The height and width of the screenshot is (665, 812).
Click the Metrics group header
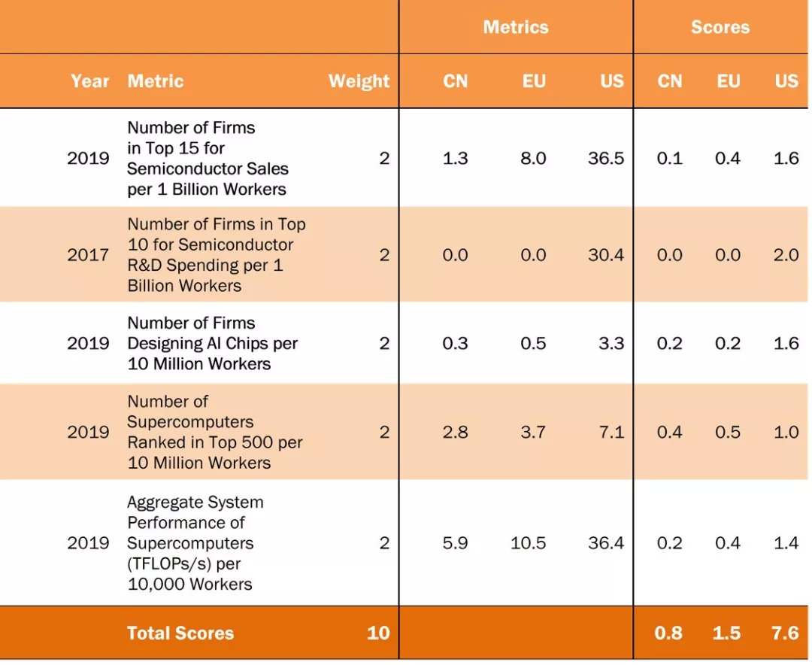point(515,28)
